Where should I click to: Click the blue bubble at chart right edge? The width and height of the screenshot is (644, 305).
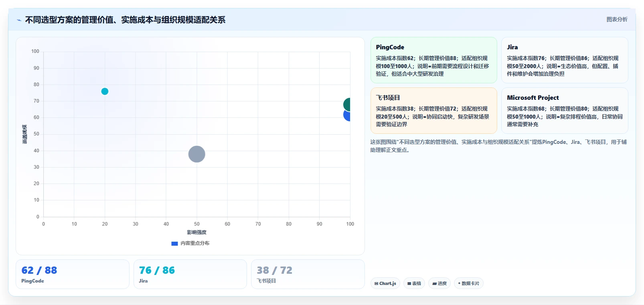(x=347, y=115)
